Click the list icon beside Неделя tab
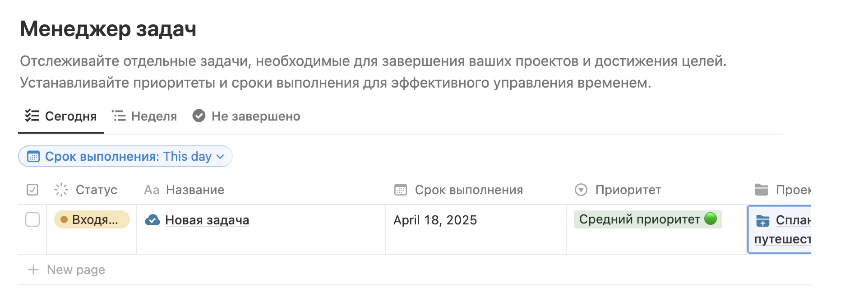This screenshot has height=298, width=868. pyautogui.click(x=119, y=116)
